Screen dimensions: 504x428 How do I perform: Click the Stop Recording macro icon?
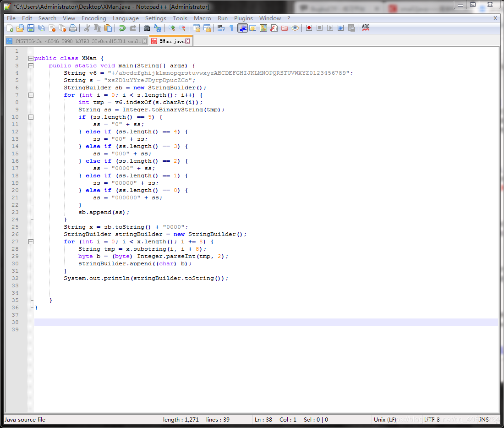click(319, 28)
